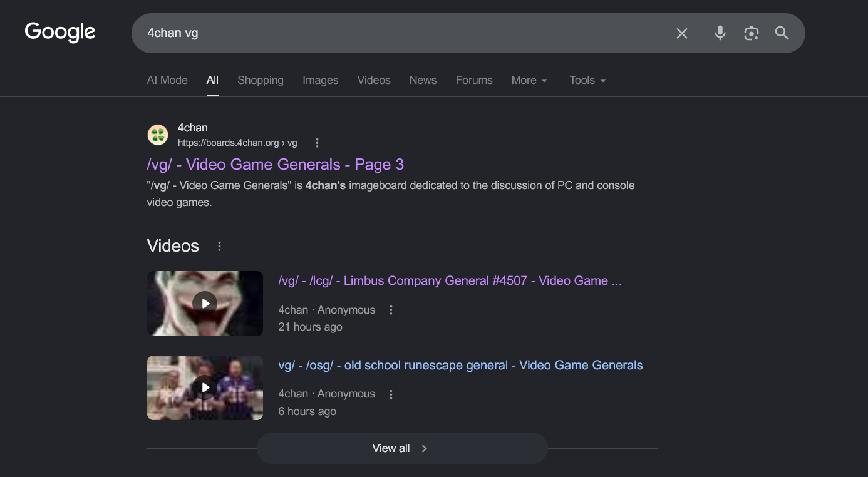Expand the Tools dropdown
This screenshot has height=477, width=868.
[587, 80]
